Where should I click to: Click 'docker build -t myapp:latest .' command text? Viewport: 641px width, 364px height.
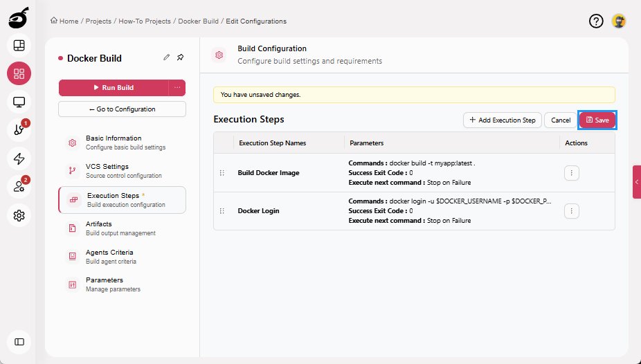pyautogui.click(x=432, y=163)
